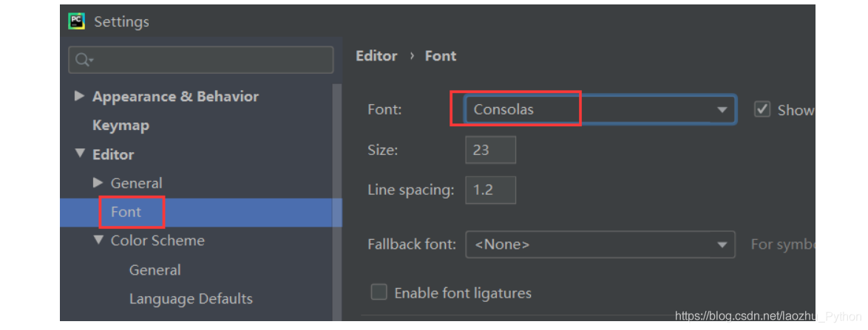The width and height of the screenshot is (868, 330).
Task: Enable font ligatures checkbox
Action: point(379,292)
